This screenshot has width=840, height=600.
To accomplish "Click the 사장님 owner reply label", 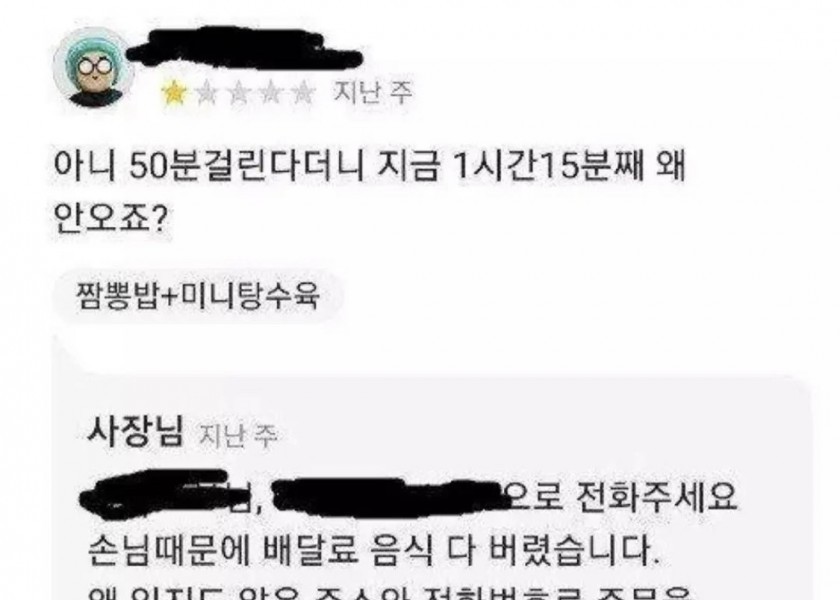I will tap(136, 432).
